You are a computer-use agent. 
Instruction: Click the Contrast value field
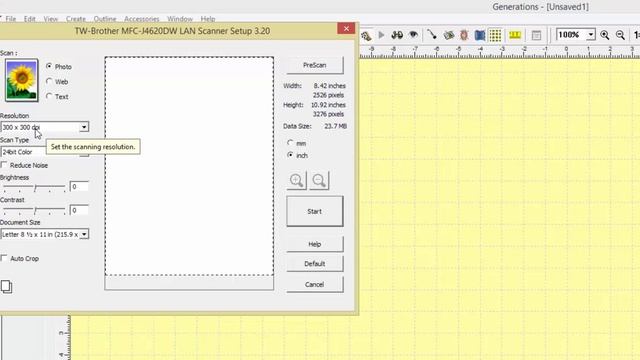(x=79, y=210)
